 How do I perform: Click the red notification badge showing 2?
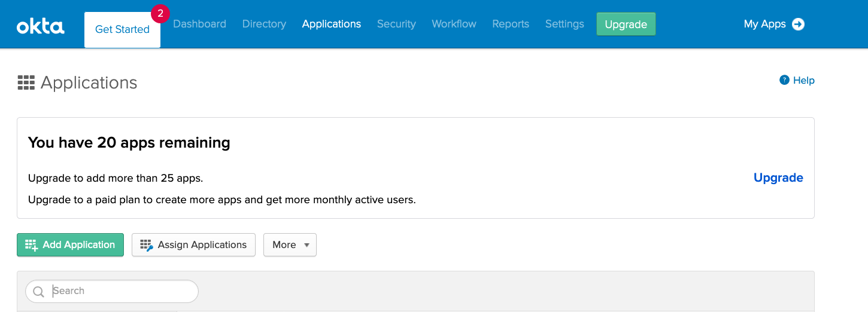pos(160,13)
